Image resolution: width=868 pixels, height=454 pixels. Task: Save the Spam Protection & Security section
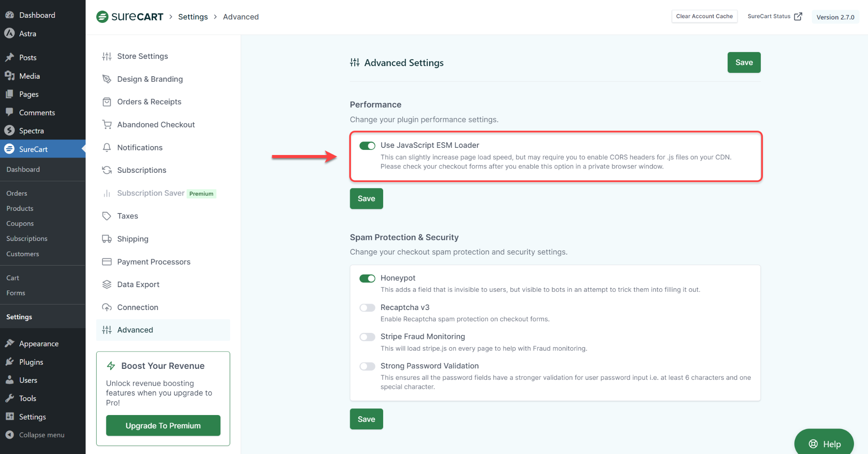(366, 419)
